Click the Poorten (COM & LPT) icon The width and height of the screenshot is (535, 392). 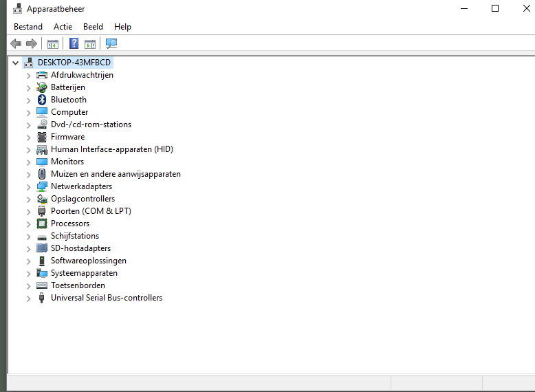42,211
